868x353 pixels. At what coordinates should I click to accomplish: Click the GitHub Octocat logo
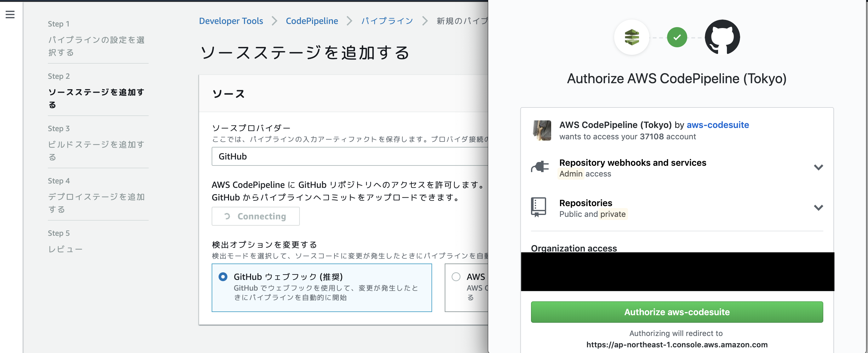(722, 37)
